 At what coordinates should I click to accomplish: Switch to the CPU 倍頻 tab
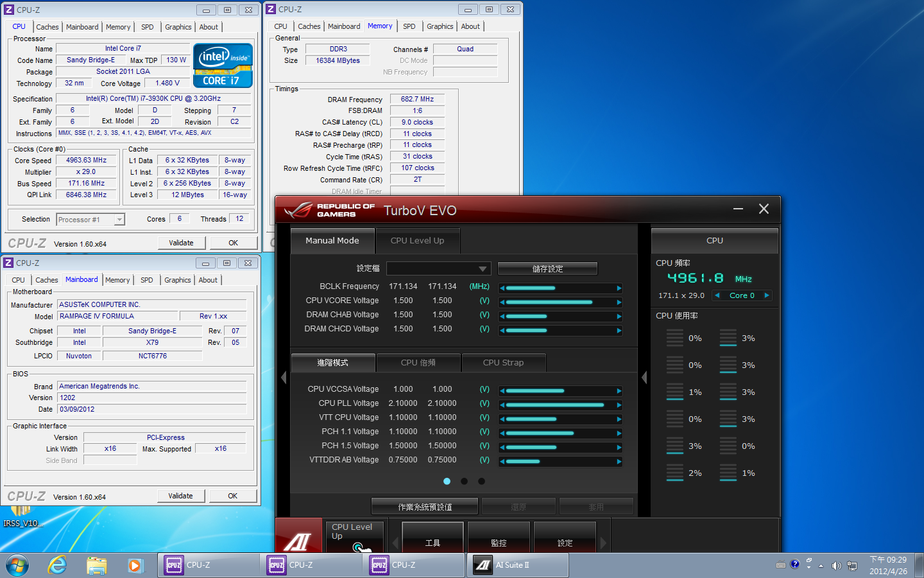coord(418,363)
